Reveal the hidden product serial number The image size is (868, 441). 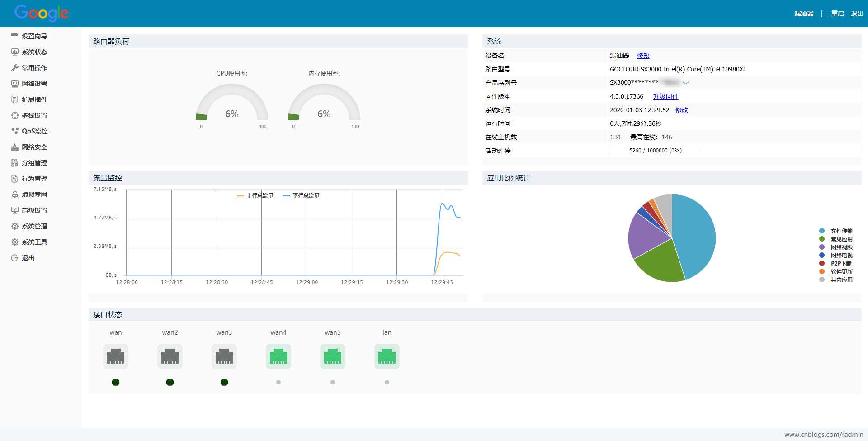[686, 83]
